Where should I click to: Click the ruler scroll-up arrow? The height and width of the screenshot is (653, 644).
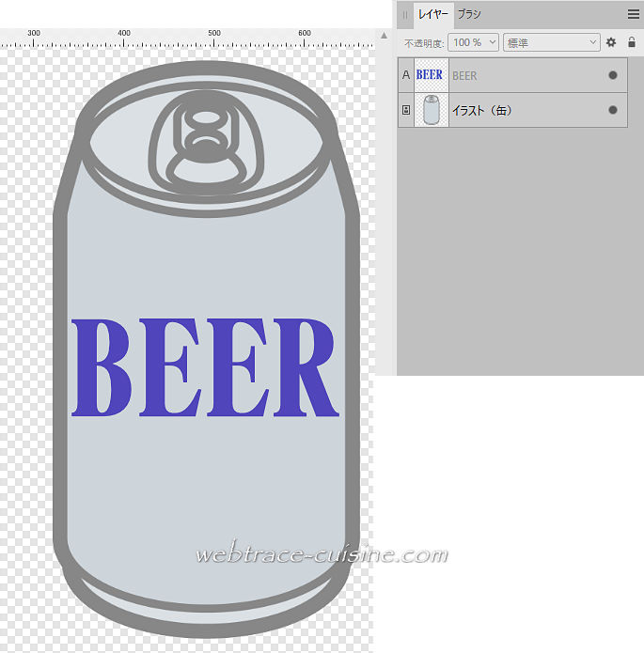coord(384,37)
